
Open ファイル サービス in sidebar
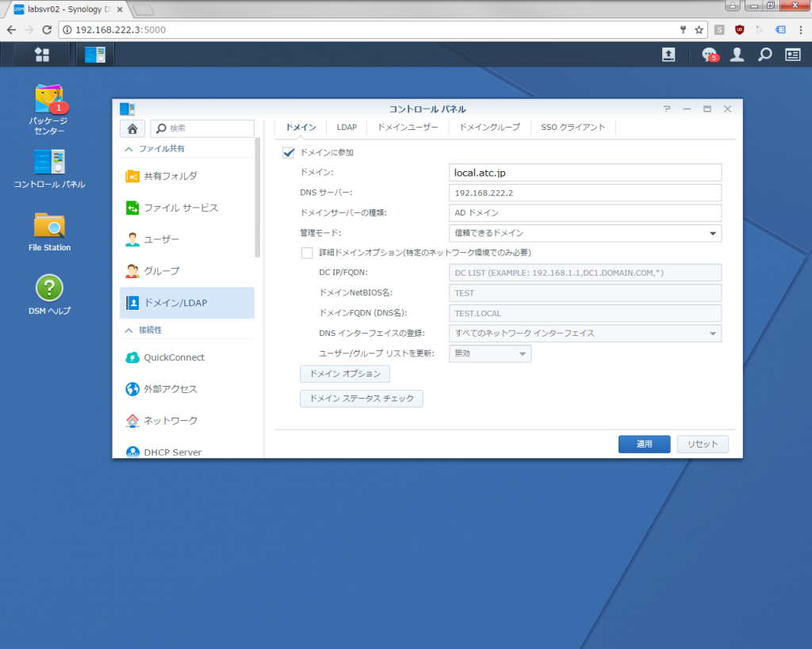pyautogui.click(x=187, y=208)
